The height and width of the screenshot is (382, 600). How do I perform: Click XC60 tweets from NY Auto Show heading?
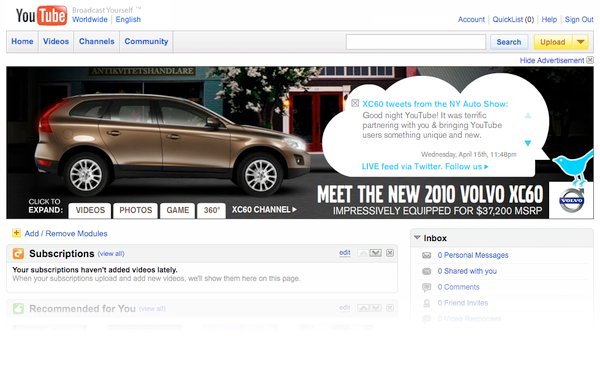click(435, 104)
